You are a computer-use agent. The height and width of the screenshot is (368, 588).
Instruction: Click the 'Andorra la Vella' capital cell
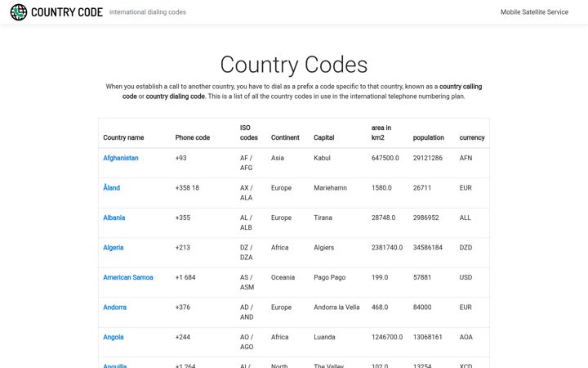pos(336,307)
